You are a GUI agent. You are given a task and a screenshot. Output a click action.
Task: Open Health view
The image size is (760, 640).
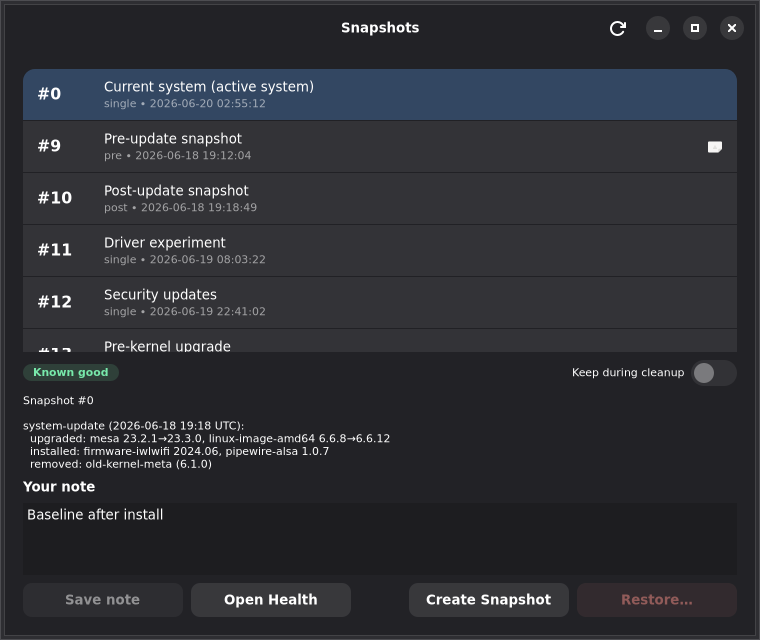coord(270,600)
